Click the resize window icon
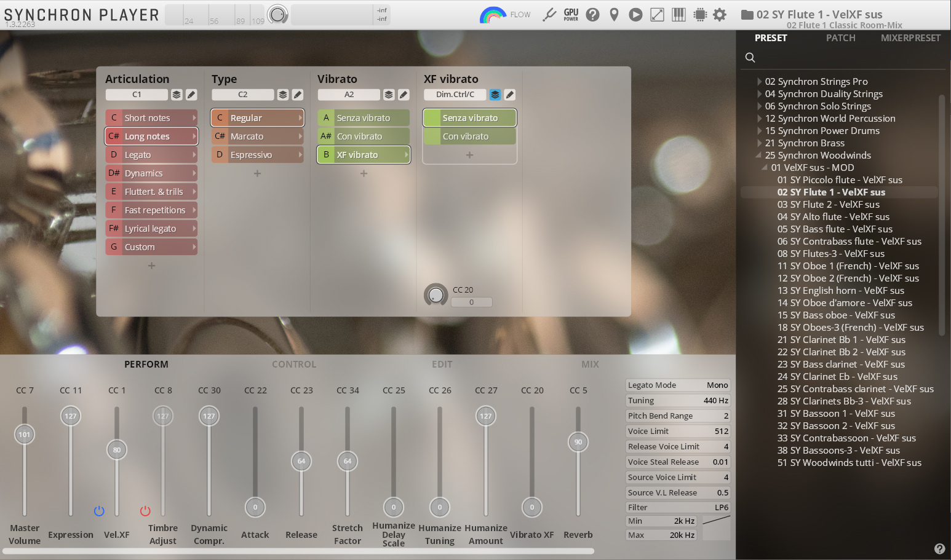The height and width of the screenshot is (560, 951). coord(657,15)
